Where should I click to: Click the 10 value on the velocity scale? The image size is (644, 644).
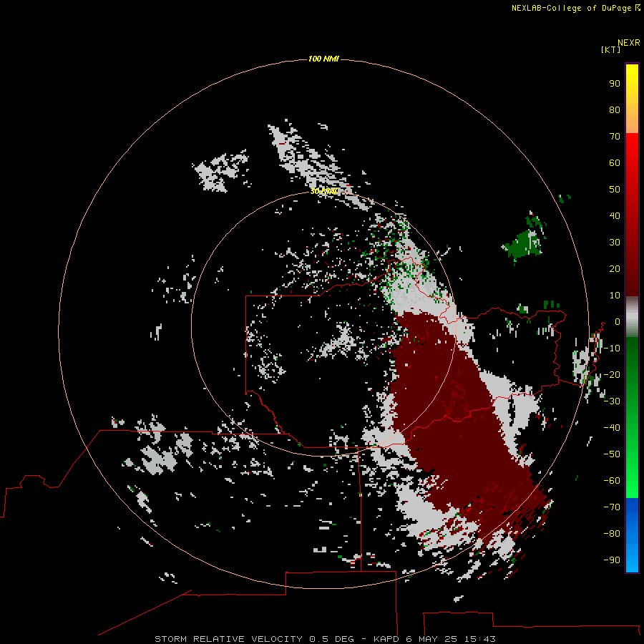point(615,296)
